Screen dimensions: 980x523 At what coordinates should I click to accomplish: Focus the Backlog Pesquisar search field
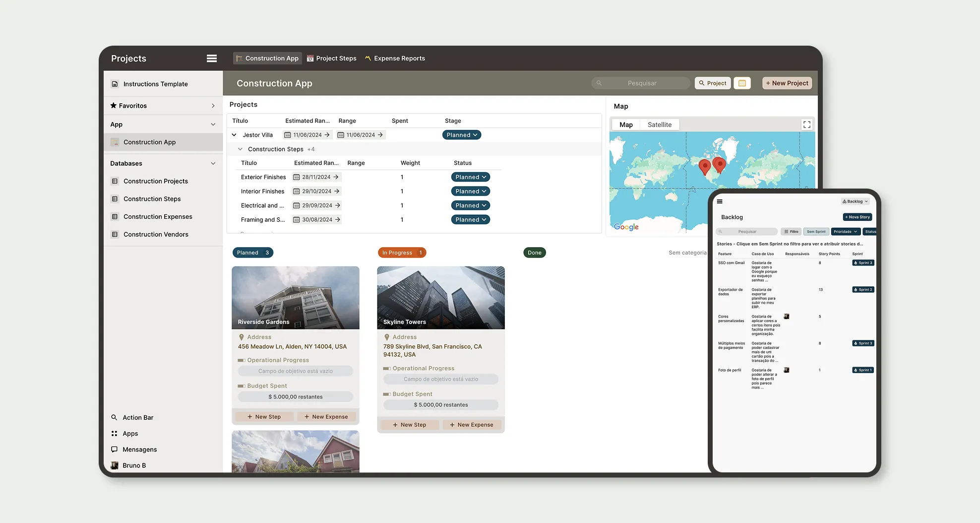point(747,232)
